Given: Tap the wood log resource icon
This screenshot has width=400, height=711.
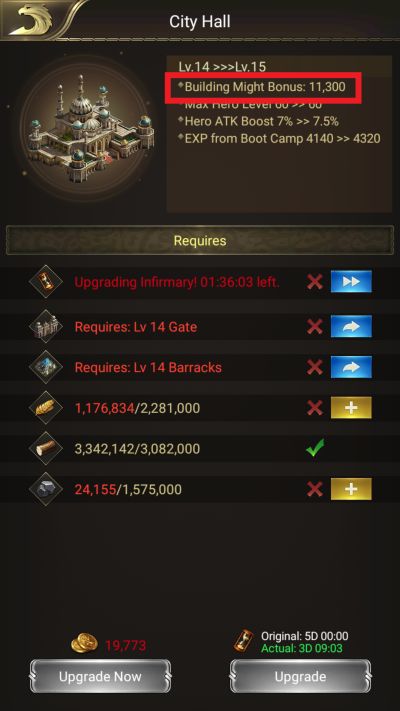Looking at the screenshot, I should coord(45,448).
